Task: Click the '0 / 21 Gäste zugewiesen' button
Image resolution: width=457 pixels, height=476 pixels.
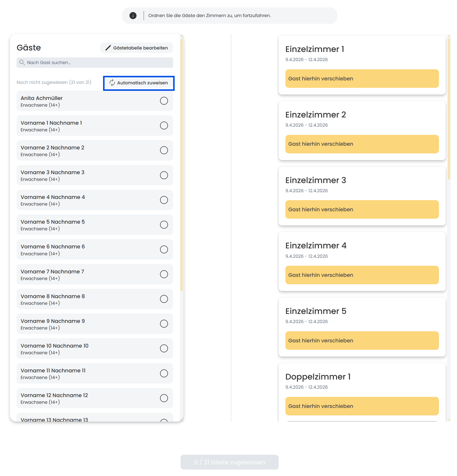Action: coord(229,462)
